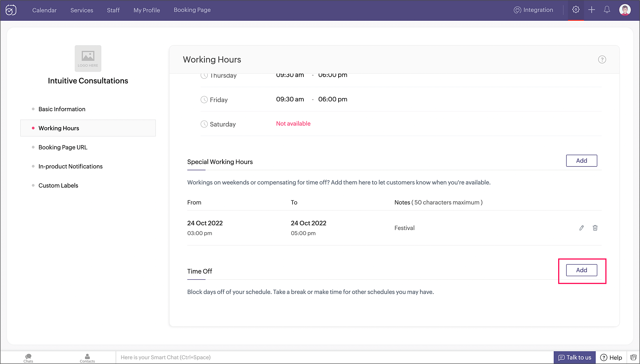640x364 pixels.
Task: Click the Talk to us button
Action: tap(574, 357)
